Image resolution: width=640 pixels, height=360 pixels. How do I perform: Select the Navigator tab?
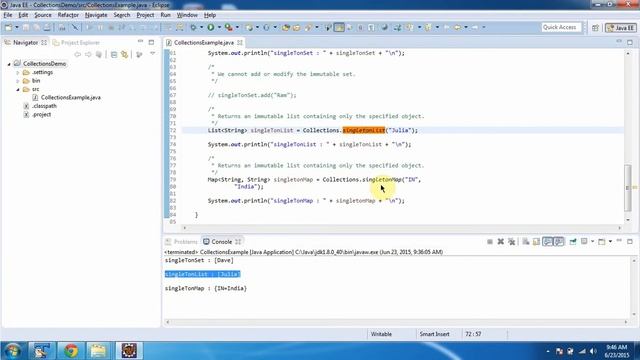click(25, 42)
